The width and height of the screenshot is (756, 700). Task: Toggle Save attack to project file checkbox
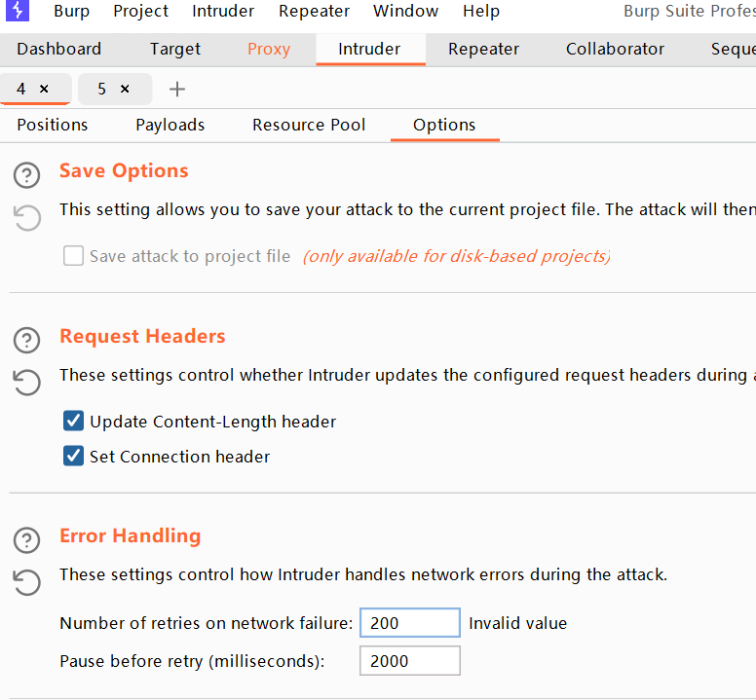tap(73, 256)
